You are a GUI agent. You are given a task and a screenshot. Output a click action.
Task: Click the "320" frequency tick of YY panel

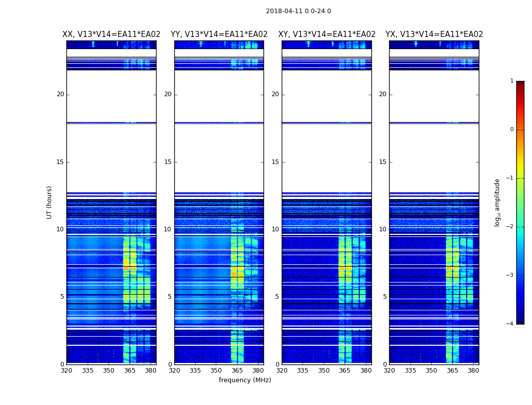(174, 371)
